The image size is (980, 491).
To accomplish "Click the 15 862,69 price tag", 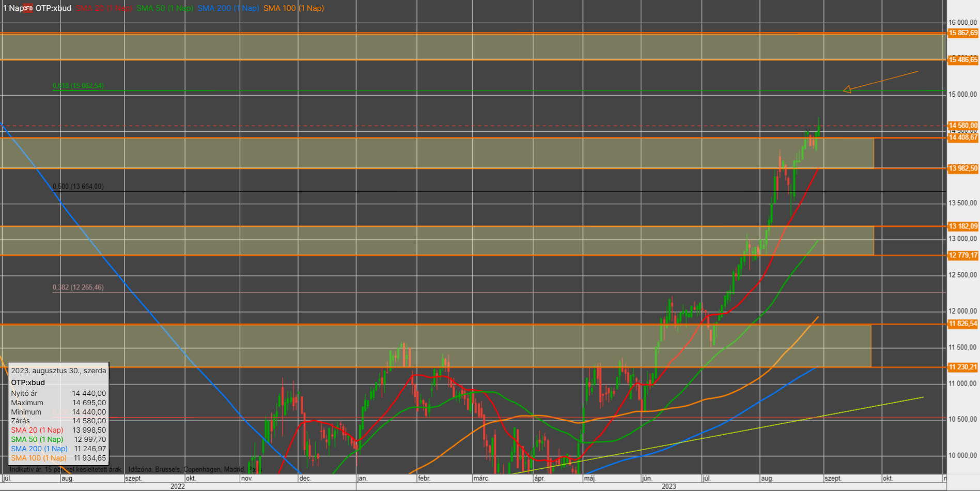I will [963, 33].
